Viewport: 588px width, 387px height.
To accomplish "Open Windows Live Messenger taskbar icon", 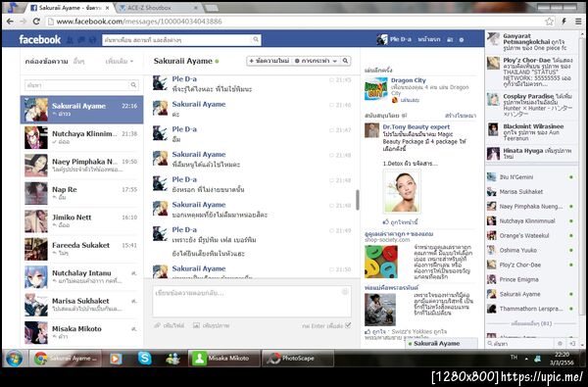I will (172, 359).
